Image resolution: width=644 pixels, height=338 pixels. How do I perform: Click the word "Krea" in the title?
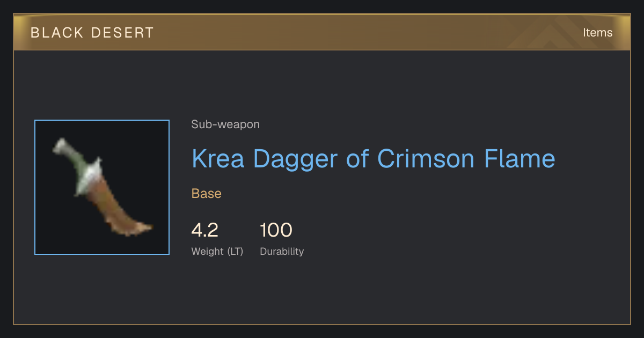pyautogui.click(x=218, y=159)
